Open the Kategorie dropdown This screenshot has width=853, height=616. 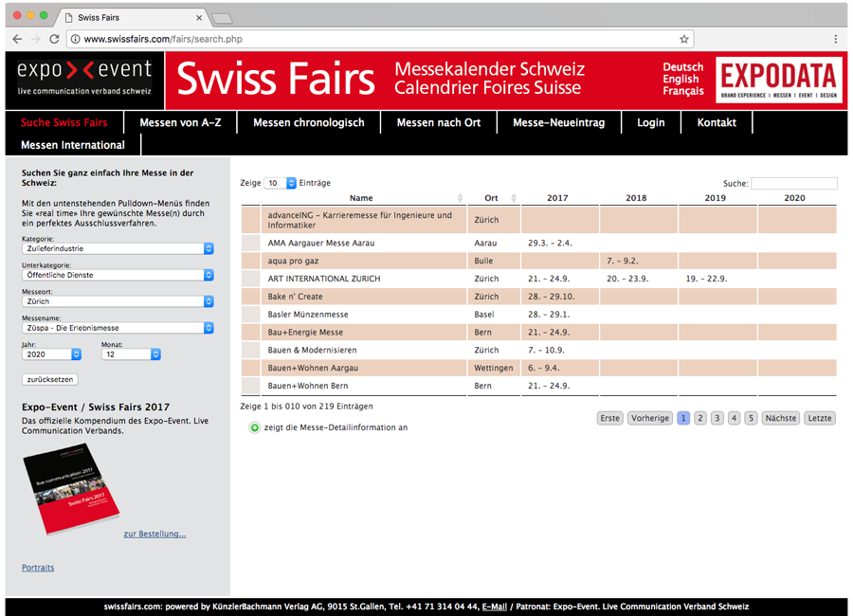pos(118,248)
